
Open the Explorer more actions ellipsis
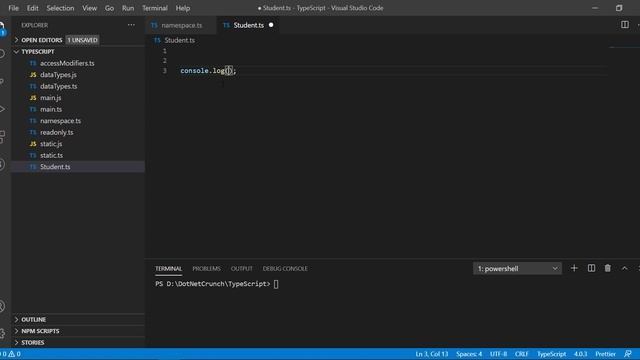131,25
